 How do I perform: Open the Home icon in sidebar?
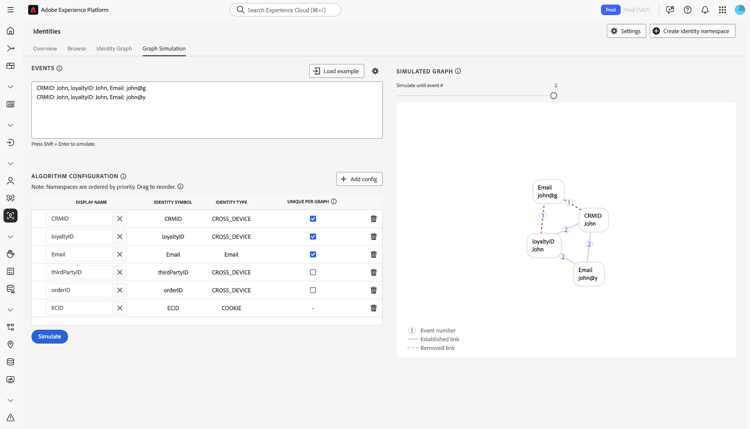tap(11, 31)
